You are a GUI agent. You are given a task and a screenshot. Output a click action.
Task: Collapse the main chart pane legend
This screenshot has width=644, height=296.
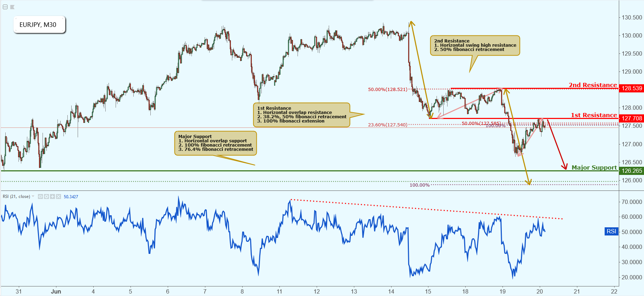[5, 7]
